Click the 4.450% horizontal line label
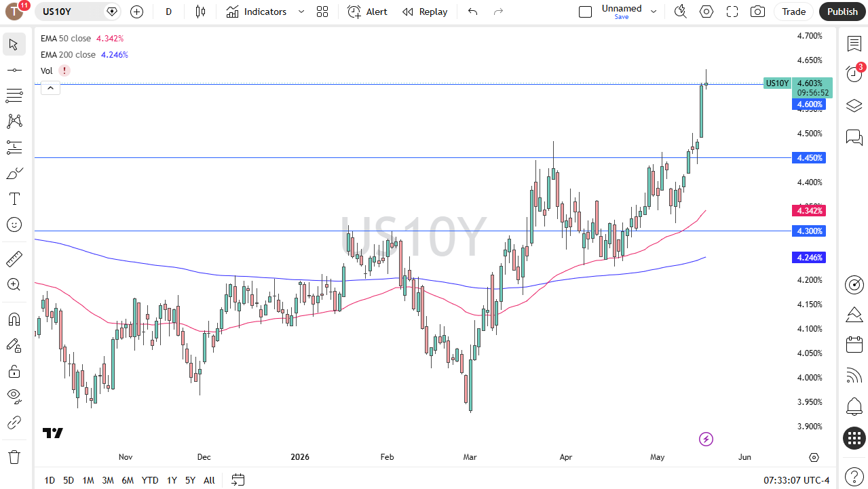Screen dimensions: 868x489 [808, 158]
